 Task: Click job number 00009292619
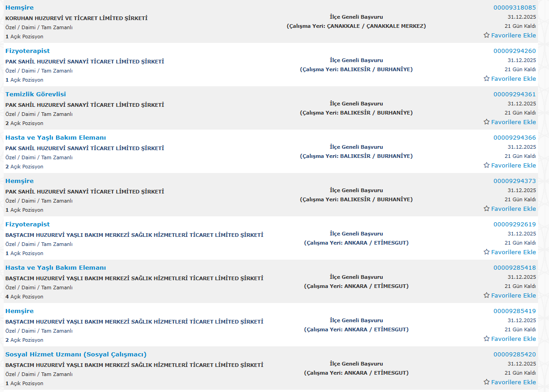click(x=514, y=225)
